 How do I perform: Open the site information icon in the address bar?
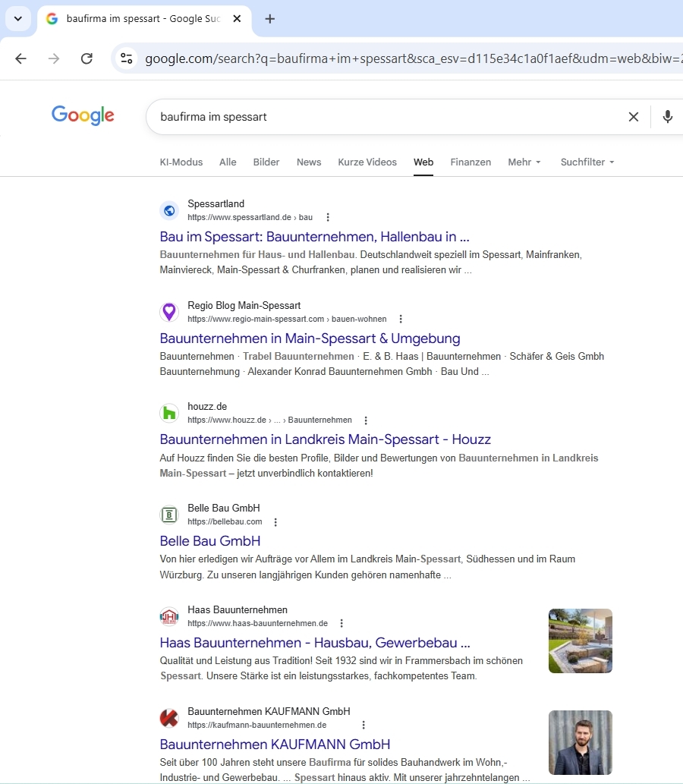coord(127,58)
